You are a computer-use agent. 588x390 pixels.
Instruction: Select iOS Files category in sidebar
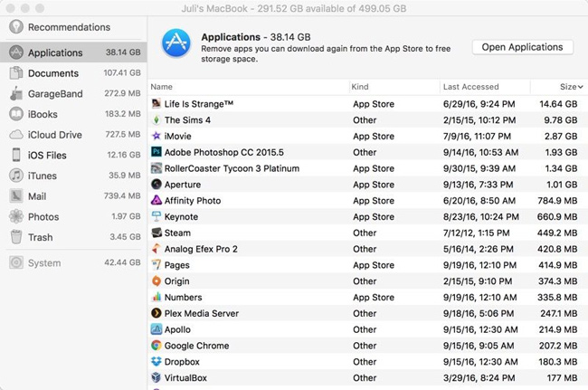[x=73, y=155]
